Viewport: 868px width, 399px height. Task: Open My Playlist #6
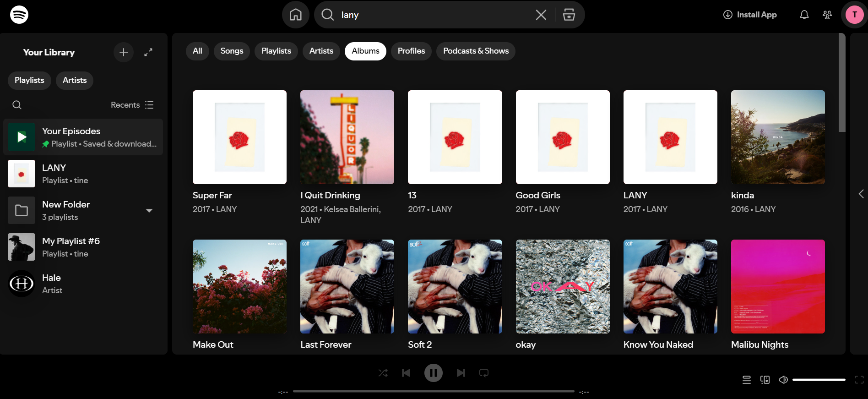[83, 247]
